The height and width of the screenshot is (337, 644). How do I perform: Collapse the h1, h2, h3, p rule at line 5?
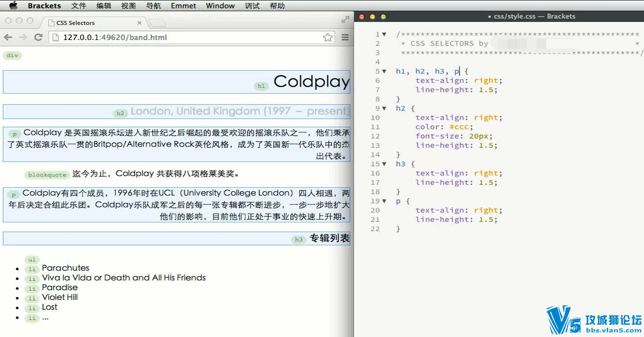click(384, 71)
